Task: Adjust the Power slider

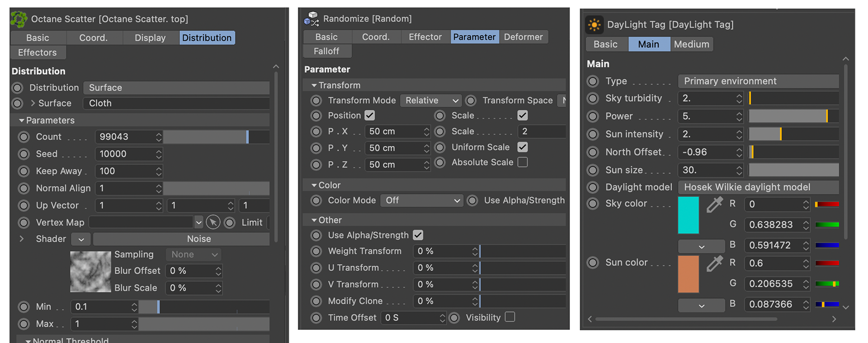Action: pos(794,116)
